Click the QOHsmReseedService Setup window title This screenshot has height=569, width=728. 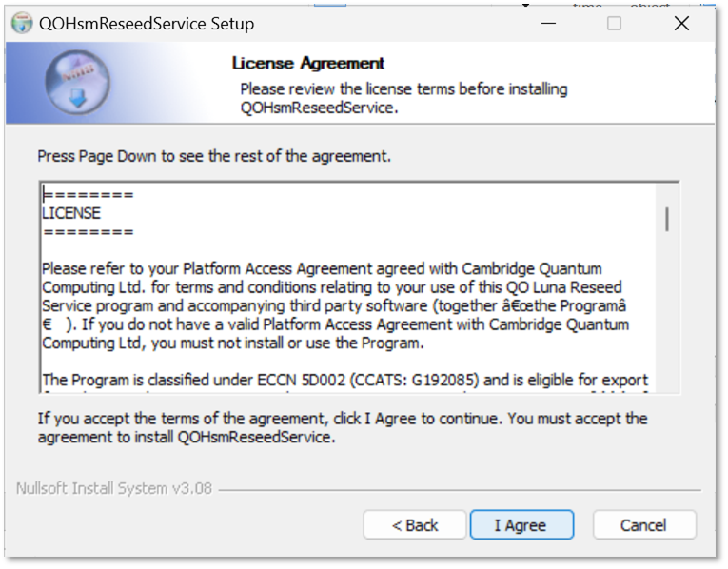click(146, 24)
